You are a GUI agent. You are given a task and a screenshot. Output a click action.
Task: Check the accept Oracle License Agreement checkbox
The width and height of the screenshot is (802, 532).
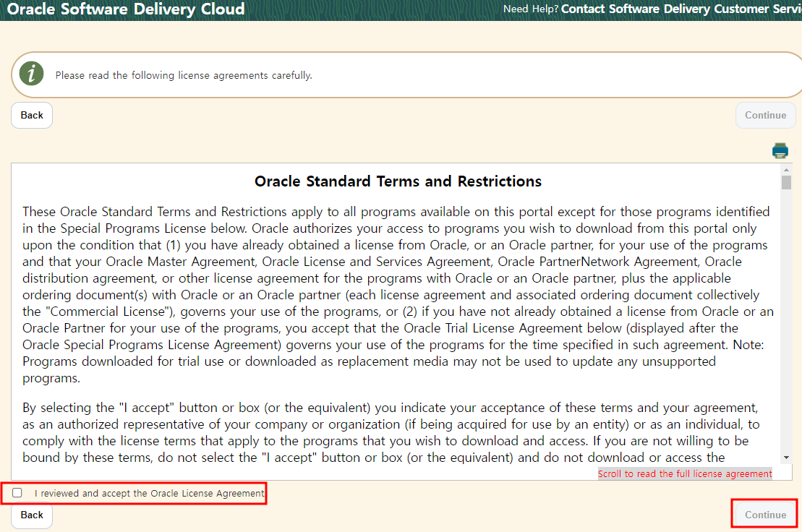[x=17, y=493]
